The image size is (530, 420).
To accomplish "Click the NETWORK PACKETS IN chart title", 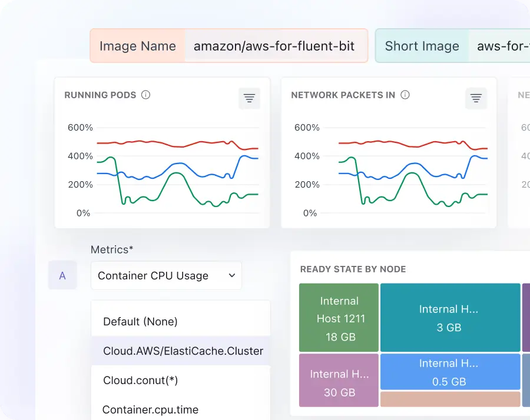I will 343,95.
